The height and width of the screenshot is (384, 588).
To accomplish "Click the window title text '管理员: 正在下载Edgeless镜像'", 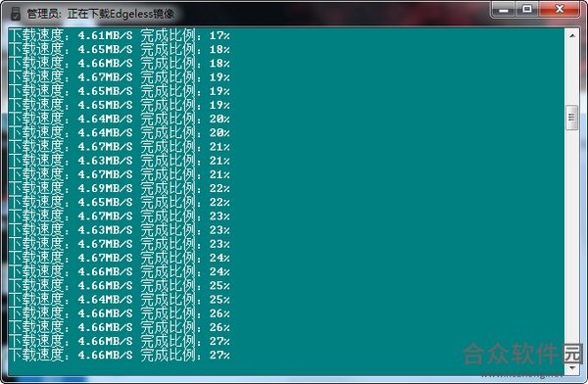I will (101, 14).
